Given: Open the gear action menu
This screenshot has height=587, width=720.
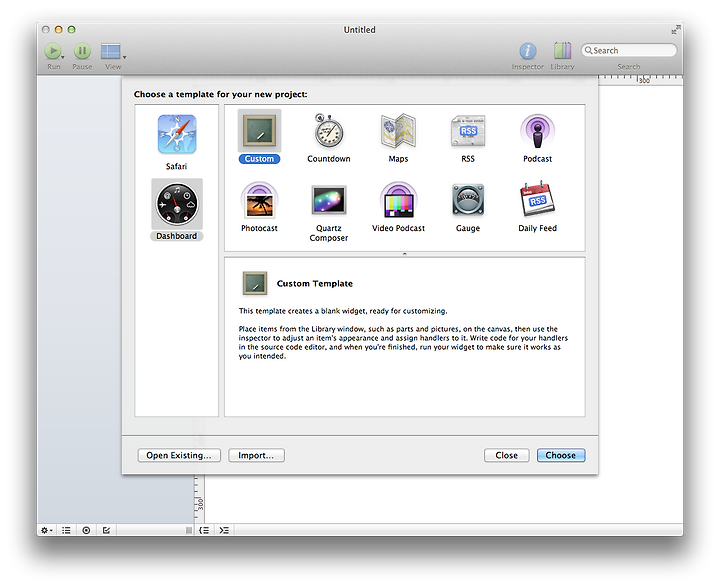Looking at the screenshot, I should coord(46,530).
